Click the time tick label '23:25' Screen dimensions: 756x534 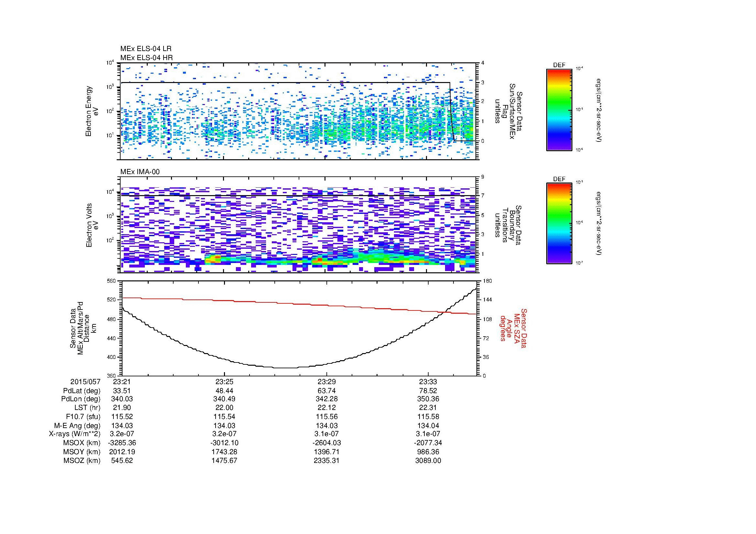(x=224, y=382)
